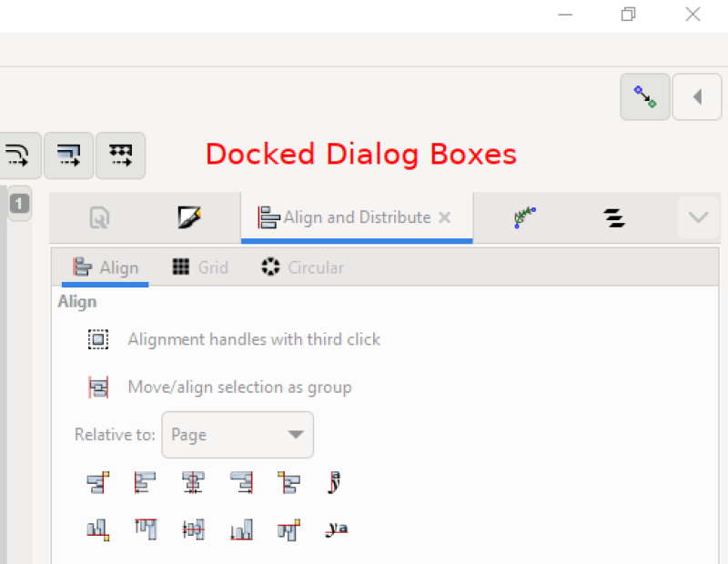Switch to the Grid sub-tab
The image size is (728, 564).
tap(200, 267)
